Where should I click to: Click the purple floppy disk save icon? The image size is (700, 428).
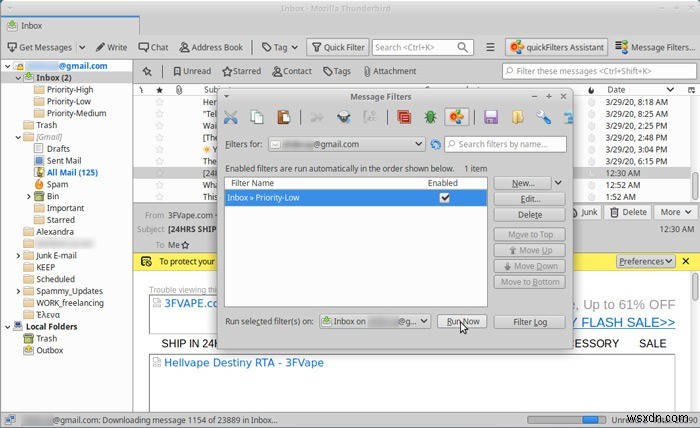tap(491, 117)
